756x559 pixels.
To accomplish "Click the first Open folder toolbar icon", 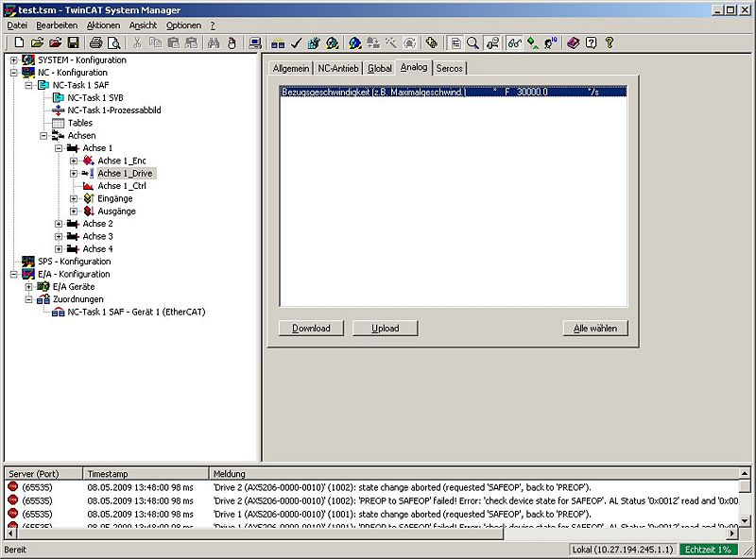I will click(37, 42).
